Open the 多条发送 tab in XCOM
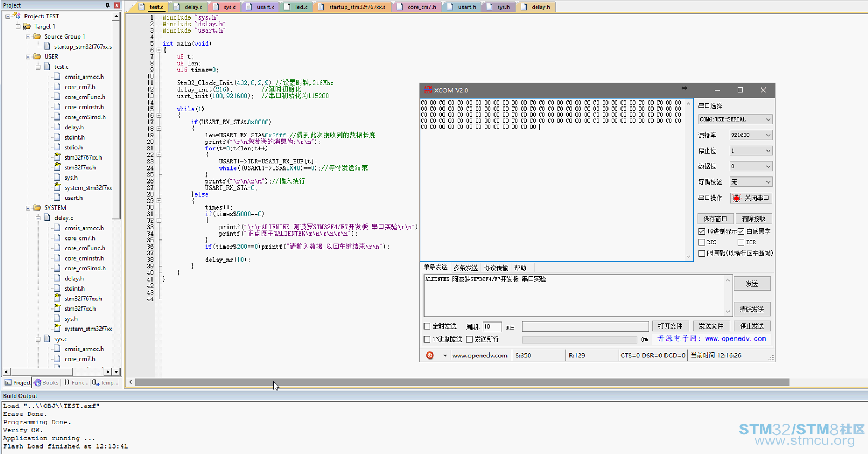The image size is (868, 454). click(465, 268)
